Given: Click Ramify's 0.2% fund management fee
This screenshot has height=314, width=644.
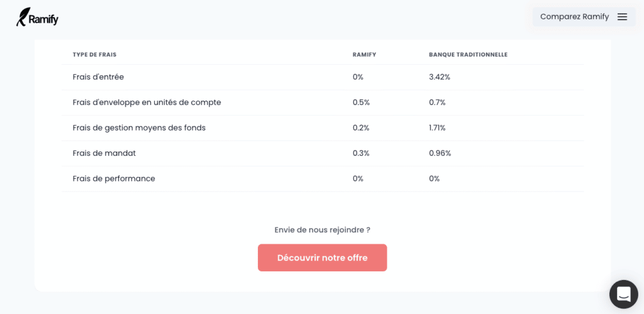Looking at the screenshot, I should (x=361, y=128).
